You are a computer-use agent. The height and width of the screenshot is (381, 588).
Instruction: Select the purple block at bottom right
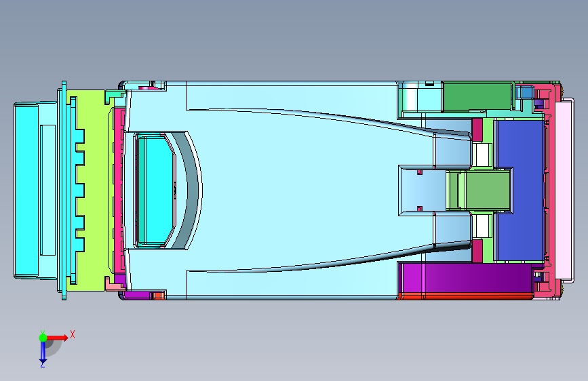point(465,277)
